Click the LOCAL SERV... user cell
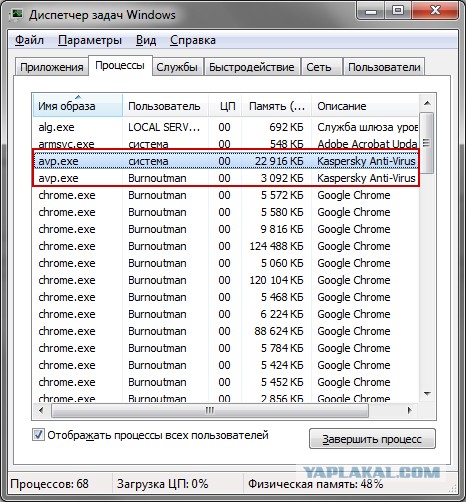The image size is (466, 502). pyautogui.click(x=164, y=127)
